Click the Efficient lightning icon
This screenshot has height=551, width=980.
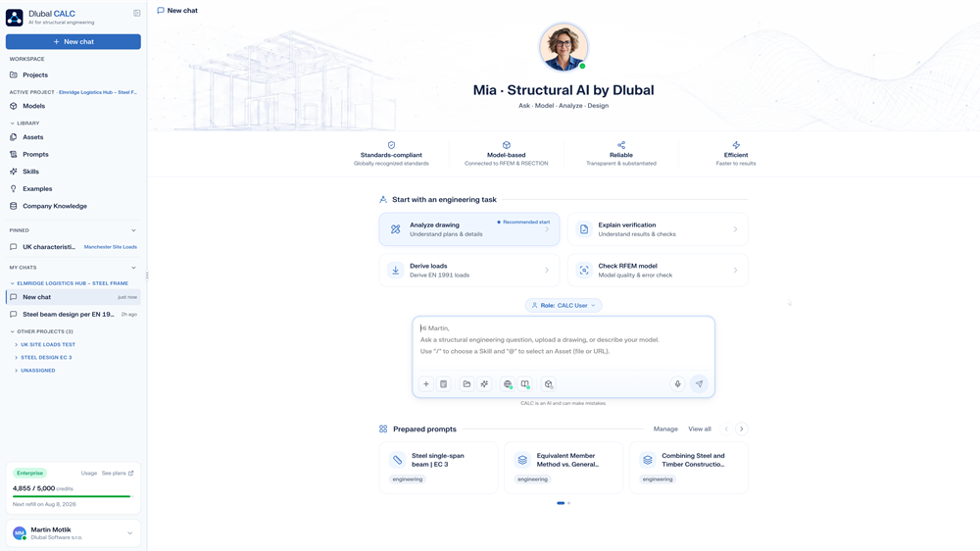point(736,145)
